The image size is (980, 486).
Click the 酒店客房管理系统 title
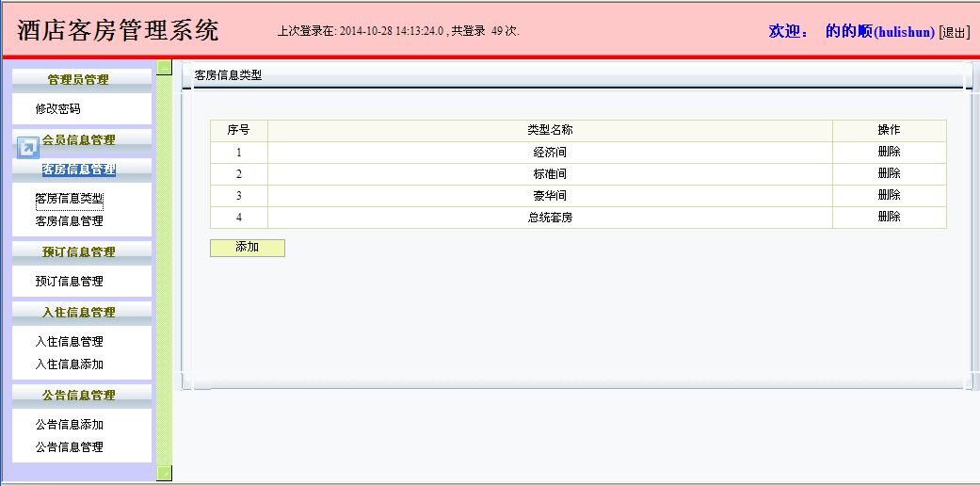point(118,30)
